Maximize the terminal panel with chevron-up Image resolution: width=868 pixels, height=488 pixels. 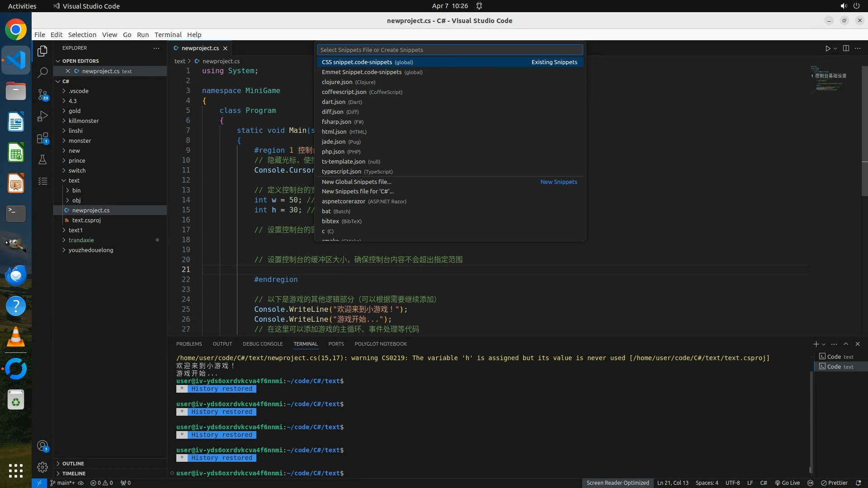(846, 344)
